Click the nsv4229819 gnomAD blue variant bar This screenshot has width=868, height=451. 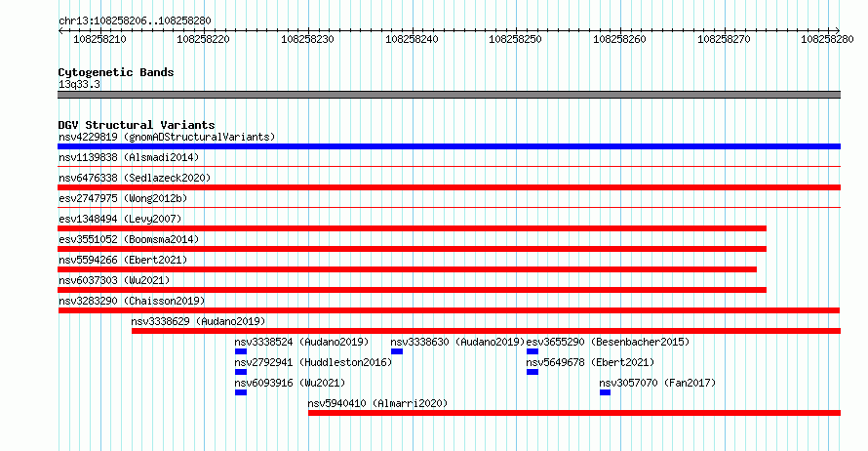pos(449,146)
